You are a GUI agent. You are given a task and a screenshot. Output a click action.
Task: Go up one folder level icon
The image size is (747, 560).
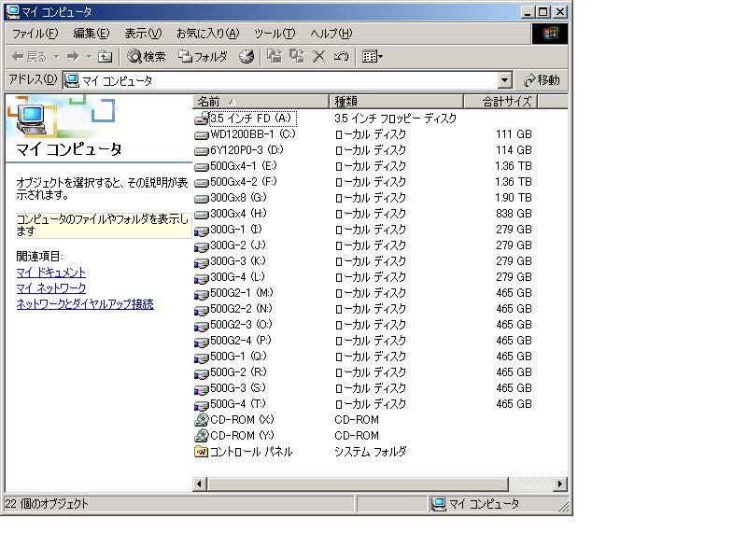click(x=105, y=57)
